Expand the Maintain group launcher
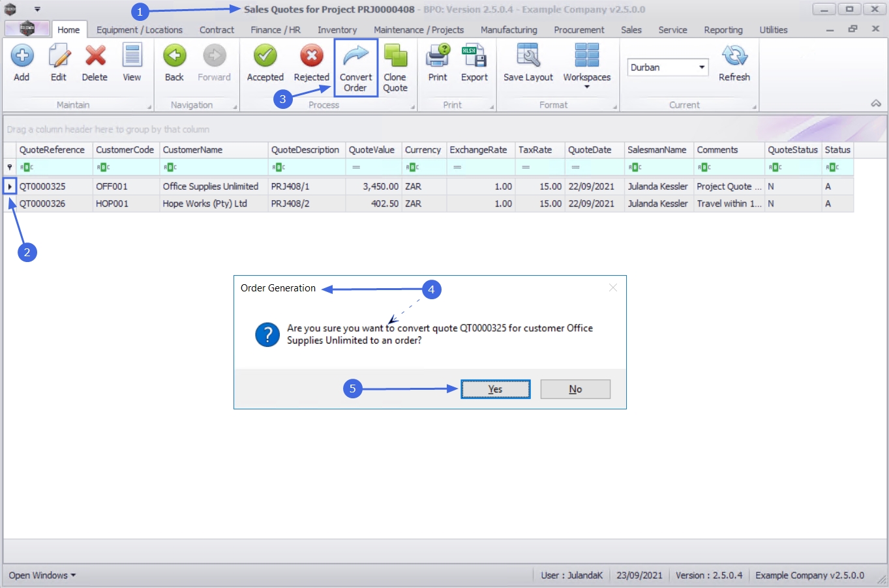This screenshot has width=889, height=588. tap(149, 107)
